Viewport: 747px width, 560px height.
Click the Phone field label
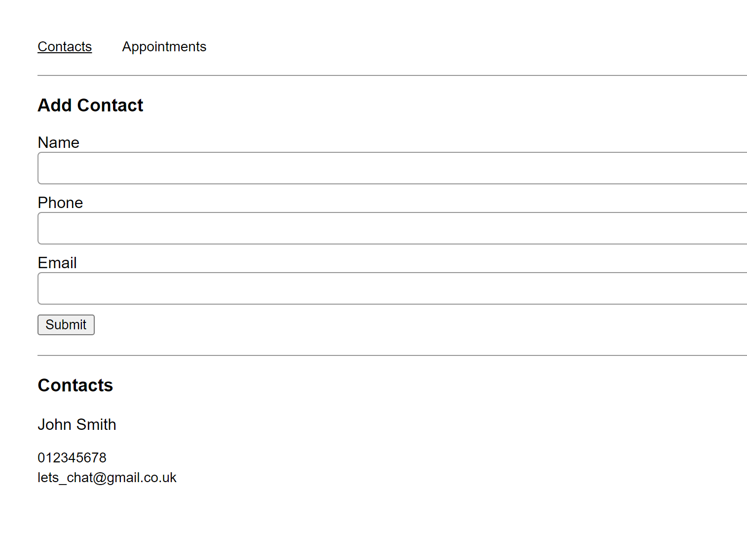60,203
